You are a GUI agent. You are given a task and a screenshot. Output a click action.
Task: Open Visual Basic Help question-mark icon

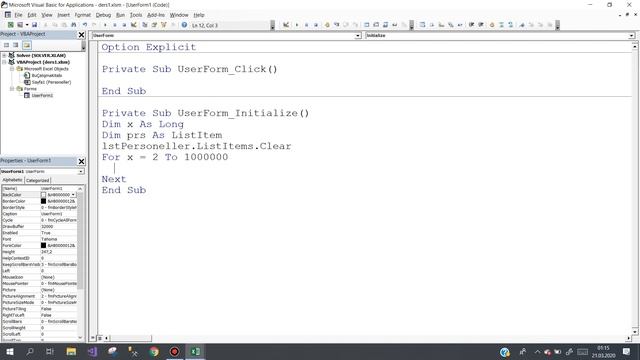point(184,25)
